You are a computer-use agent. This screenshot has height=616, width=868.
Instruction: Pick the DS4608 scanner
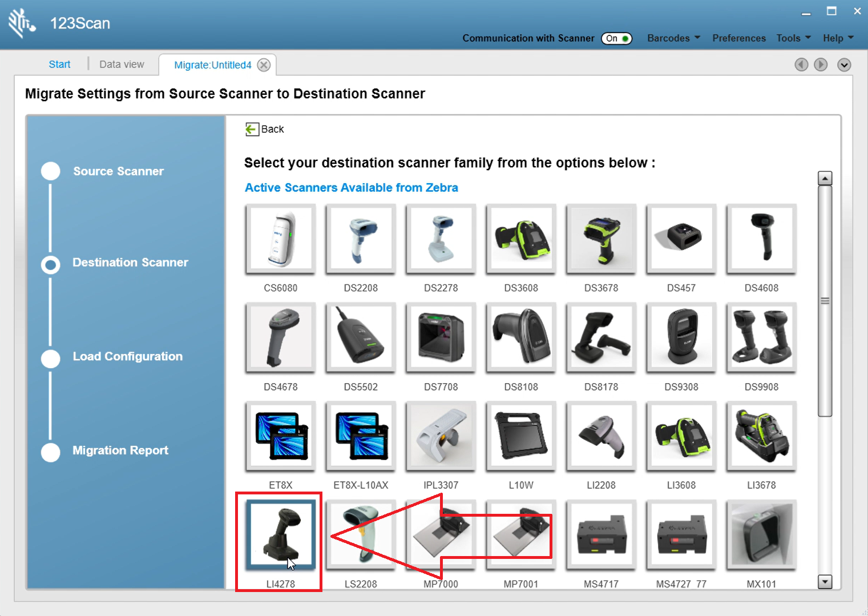[x=761, y=239]
